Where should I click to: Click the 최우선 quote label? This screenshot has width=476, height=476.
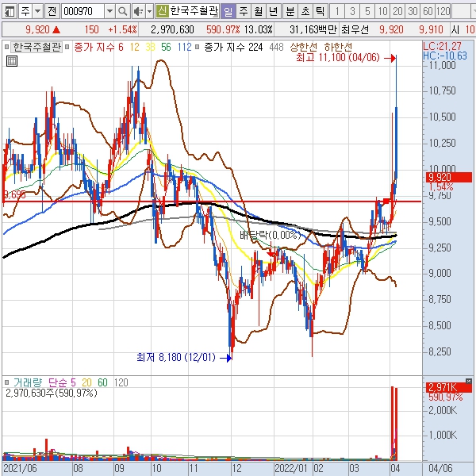tap(355, 30)
